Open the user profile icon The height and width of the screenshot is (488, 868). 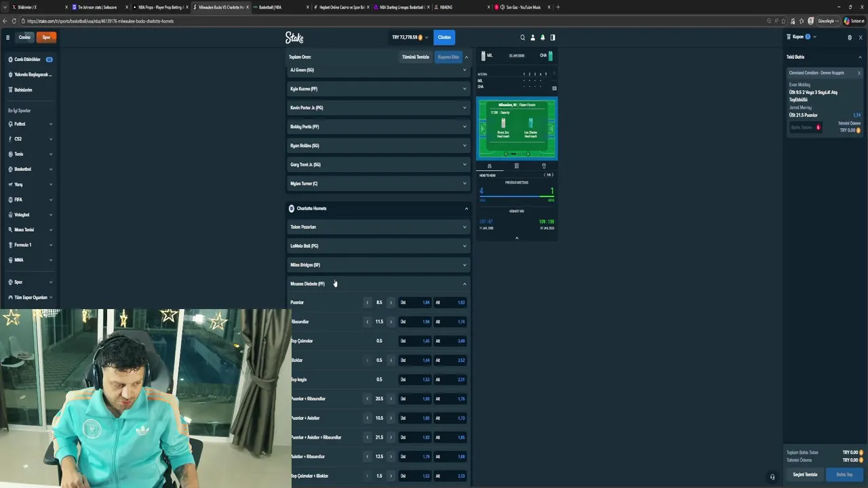point(532,37)
